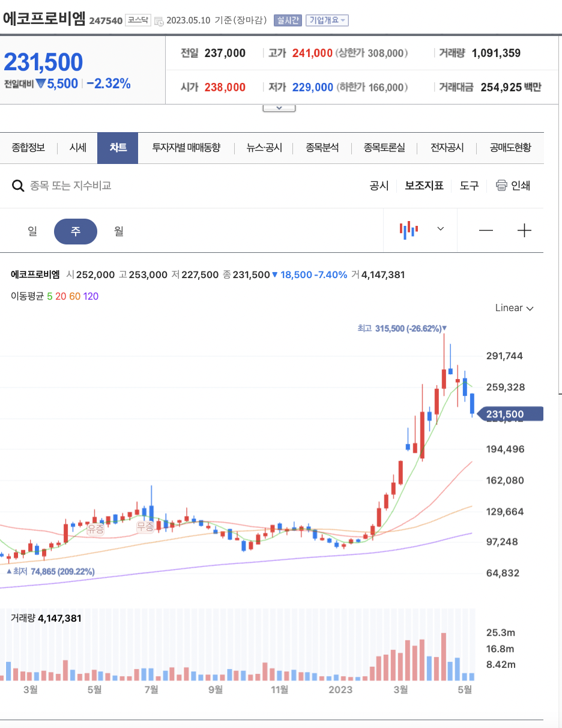Click the 유증 event marker on chart

(x=95, y=529)
